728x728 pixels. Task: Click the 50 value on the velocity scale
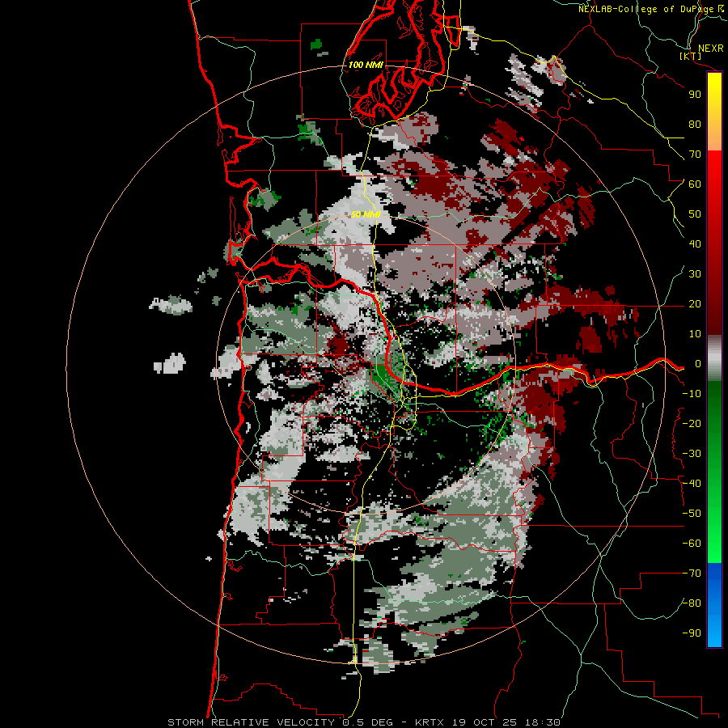tap(695, 214)
